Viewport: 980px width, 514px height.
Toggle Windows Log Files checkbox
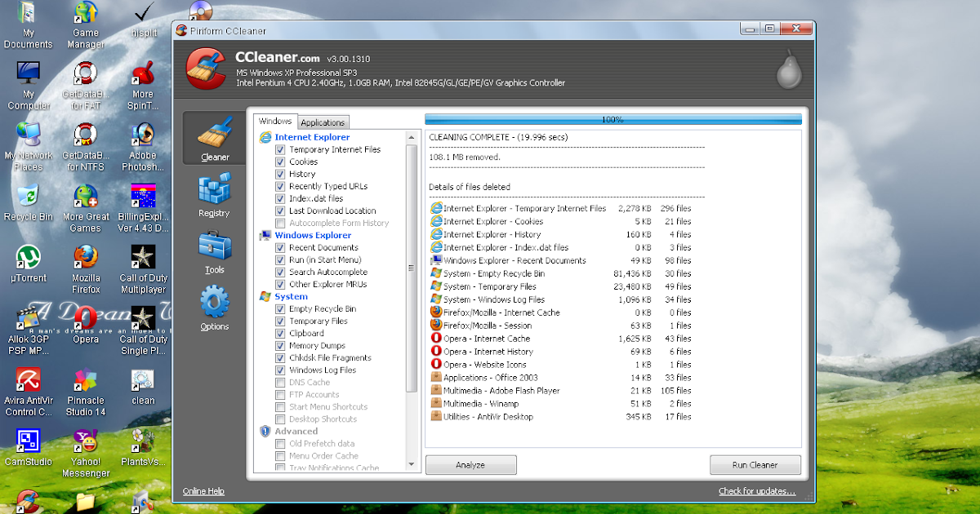(x=281, y=370)
